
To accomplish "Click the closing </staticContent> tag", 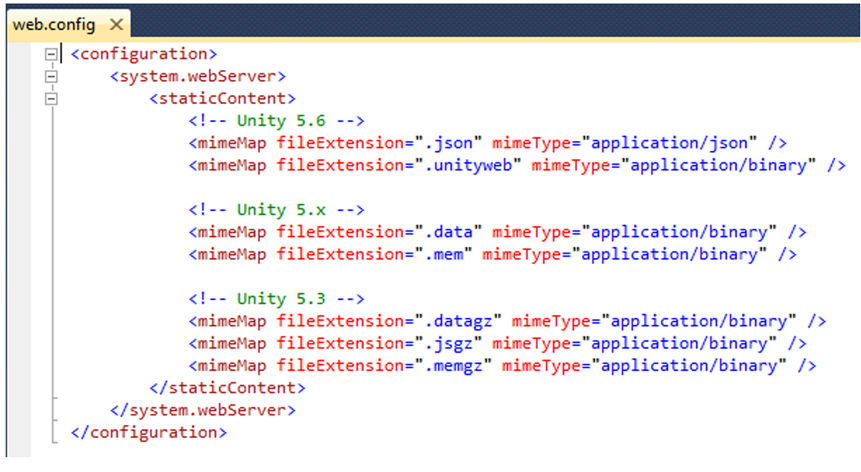I will 227,388.
